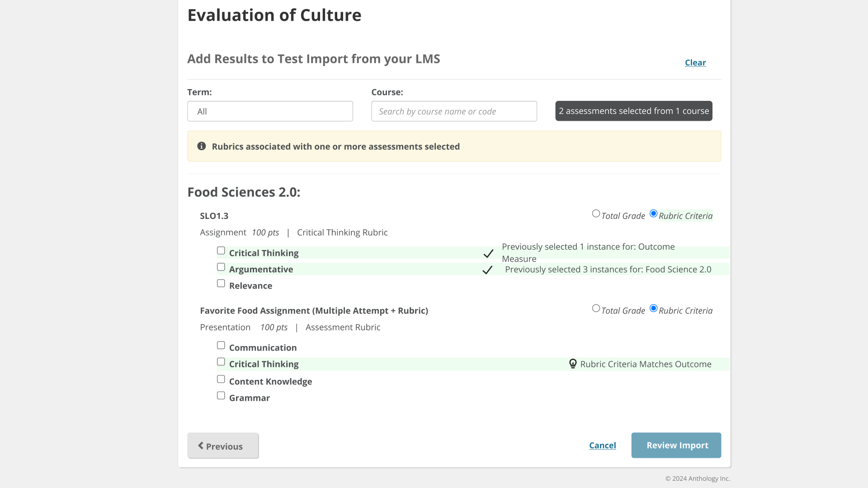Check Critical Thinking under SLO1.3
Screen dimensions: 868x488
click(221, 251)
